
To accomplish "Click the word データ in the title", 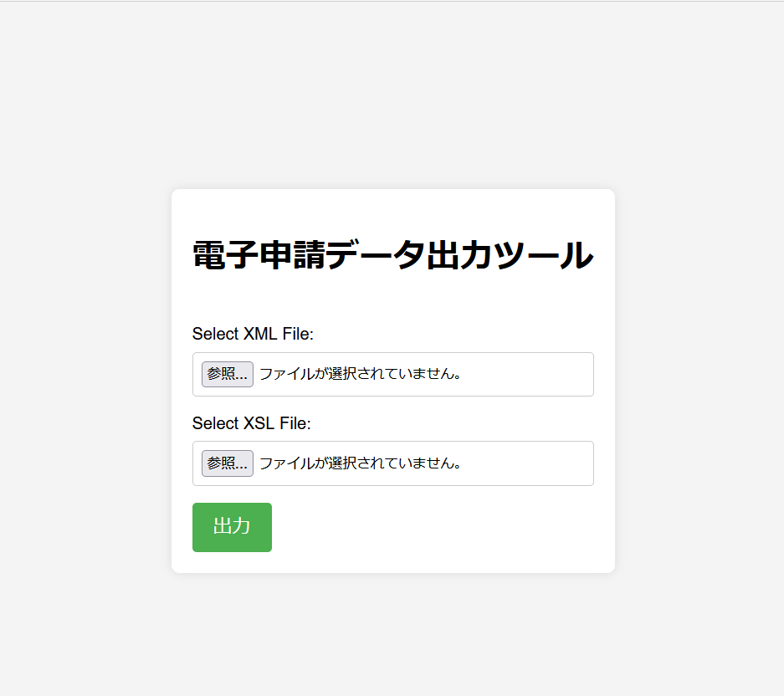I will [376, 255].
